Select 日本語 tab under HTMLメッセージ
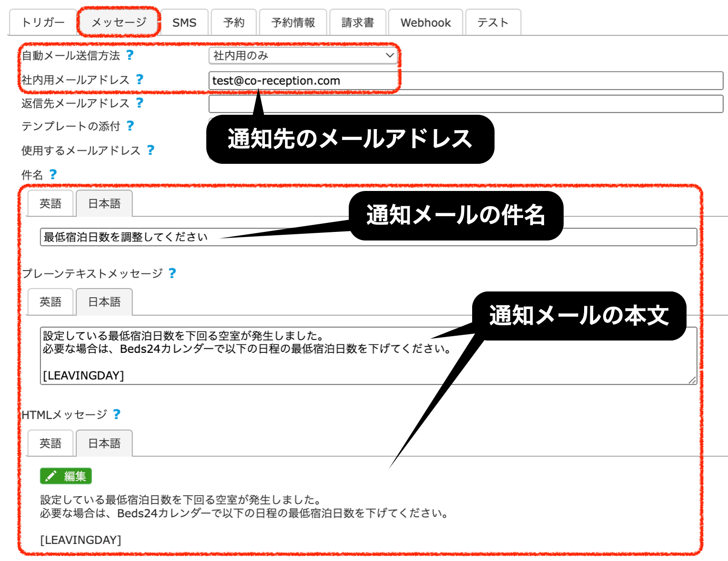Image resolution: width=728 pixels, height=561 pixels. [104, 443]
